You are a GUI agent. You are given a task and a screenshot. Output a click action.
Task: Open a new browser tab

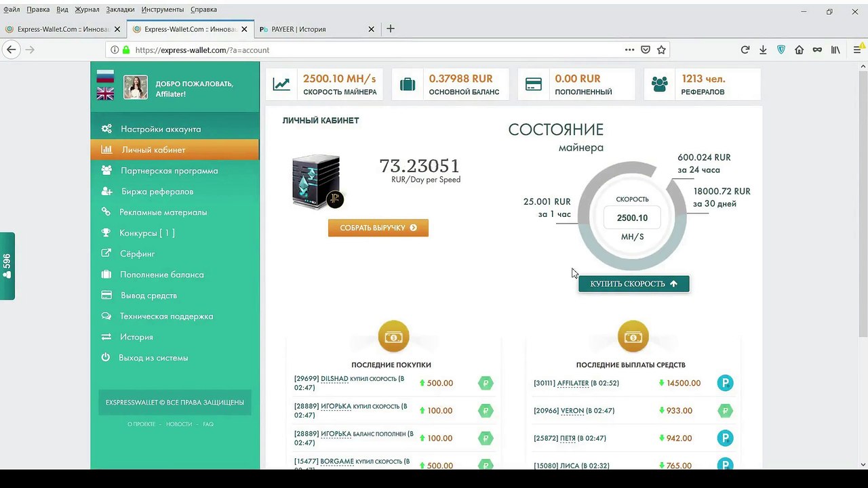pos(390,29)
